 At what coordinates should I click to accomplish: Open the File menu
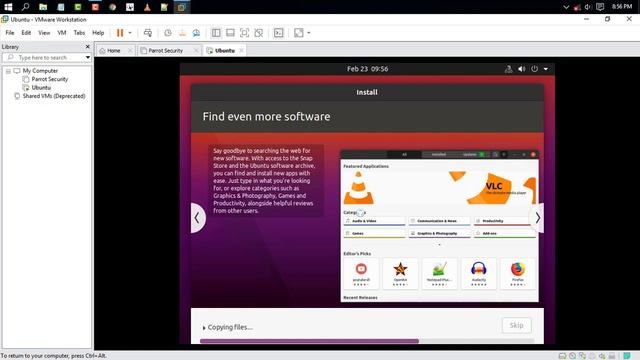pyautogui.click(x=10, y=33)
